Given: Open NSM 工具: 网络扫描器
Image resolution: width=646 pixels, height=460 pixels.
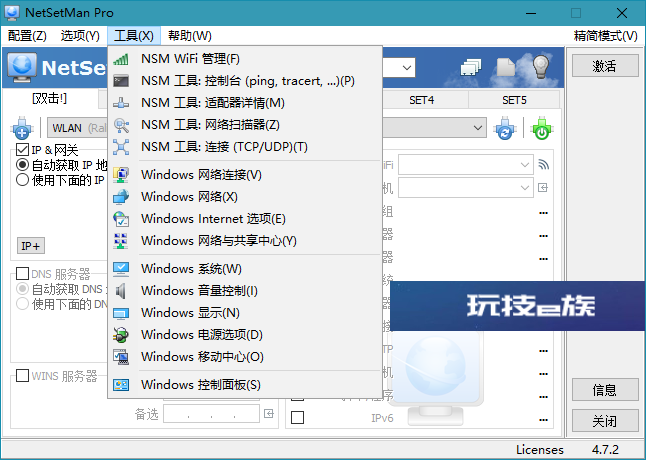Looking at the screenshot, I should [x=245, y=125].
